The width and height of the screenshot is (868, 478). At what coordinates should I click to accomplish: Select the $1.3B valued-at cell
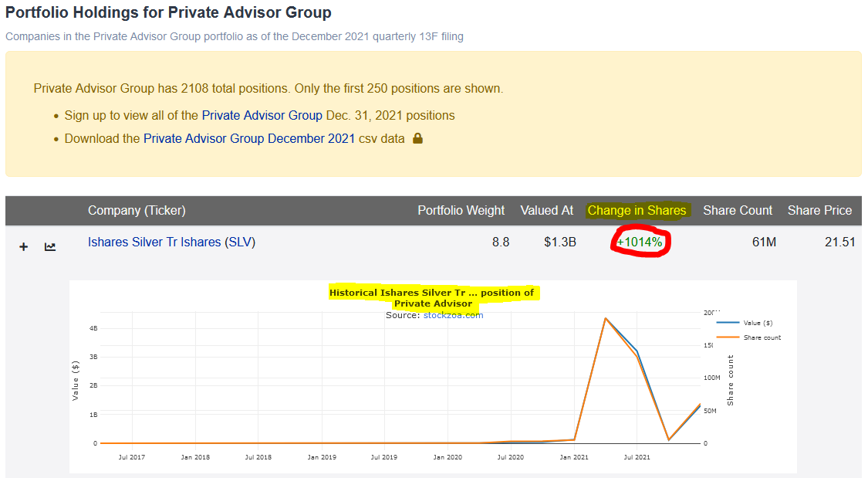(x=560, y=242)
